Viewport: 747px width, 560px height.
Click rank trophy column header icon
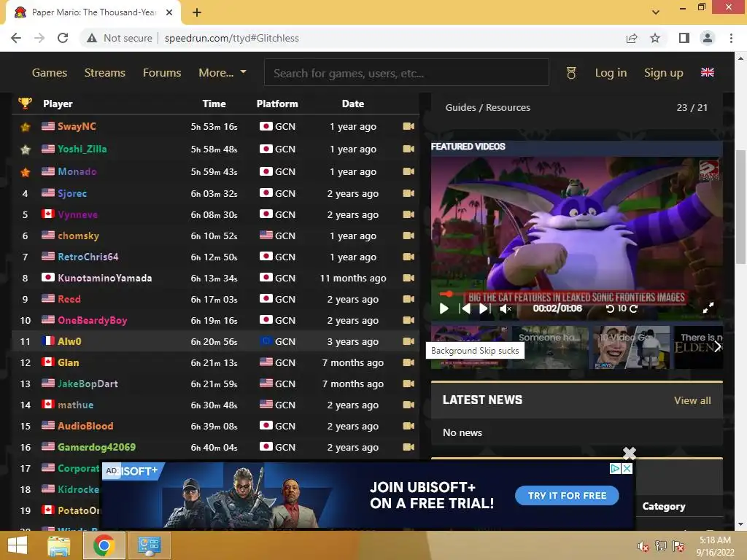25,103
